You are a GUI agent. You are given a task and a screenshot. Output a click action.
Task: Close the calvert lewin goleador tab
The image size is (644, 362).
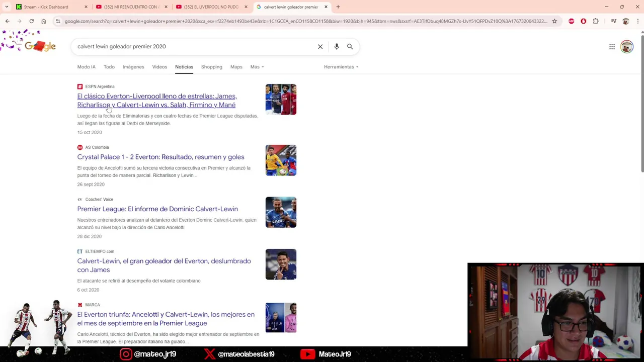pos(326,7)
